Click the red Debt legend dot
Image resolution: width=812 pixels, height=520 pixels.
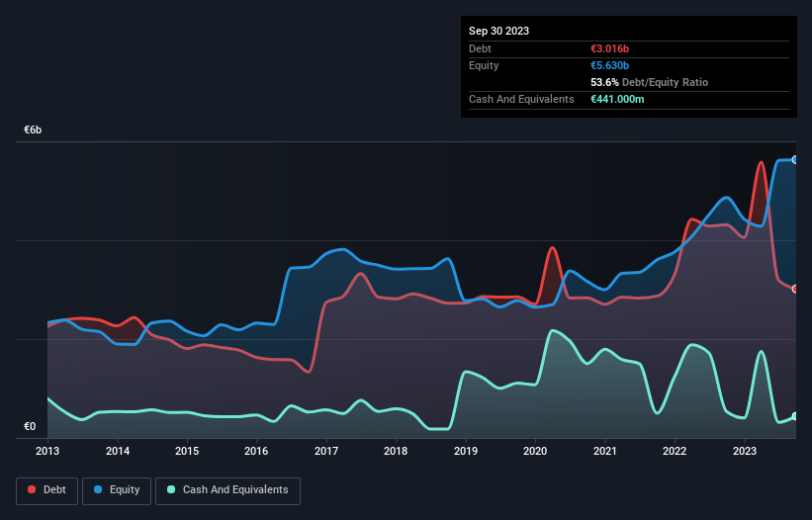click(x=32, y=489)
